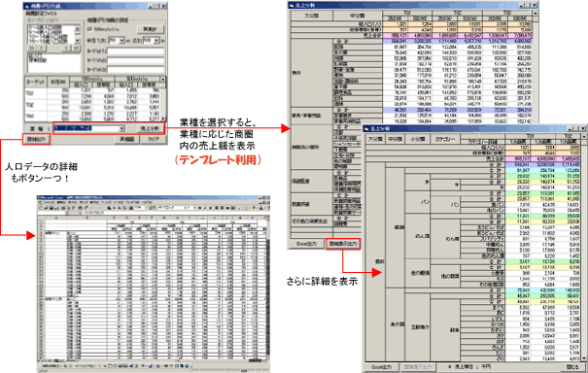Click the red-outlined detail display button
This screenshot has width=588, height=373.
click(x=343, y=244)
